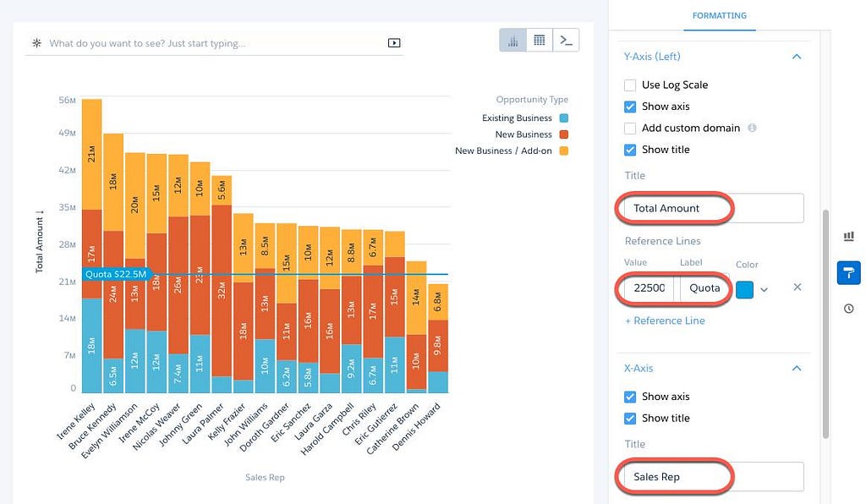
Task: Open the history clock icon
Action: pyautogui.click(x=849, y=309)
